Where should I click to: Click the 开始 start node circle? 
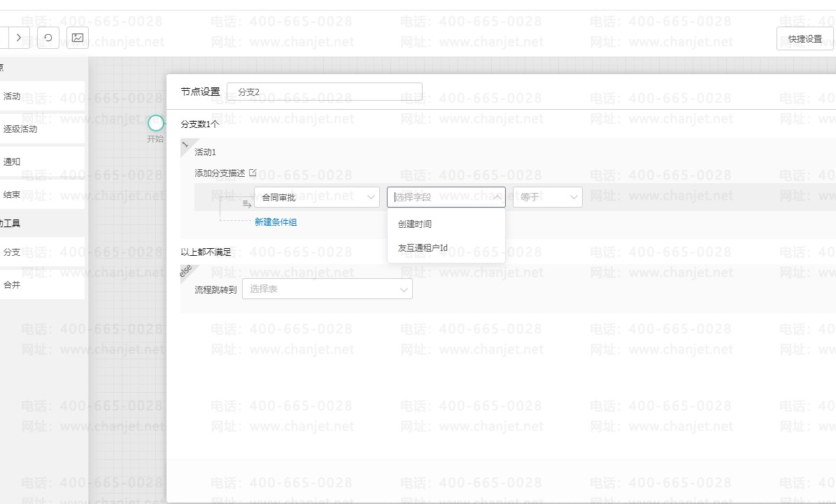pos(156,123)
